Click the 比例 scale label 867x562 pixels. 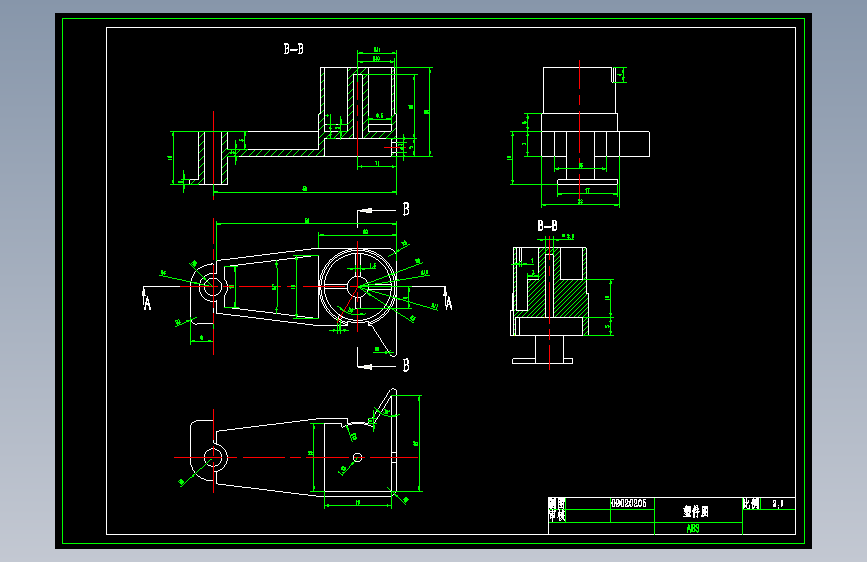751,504
